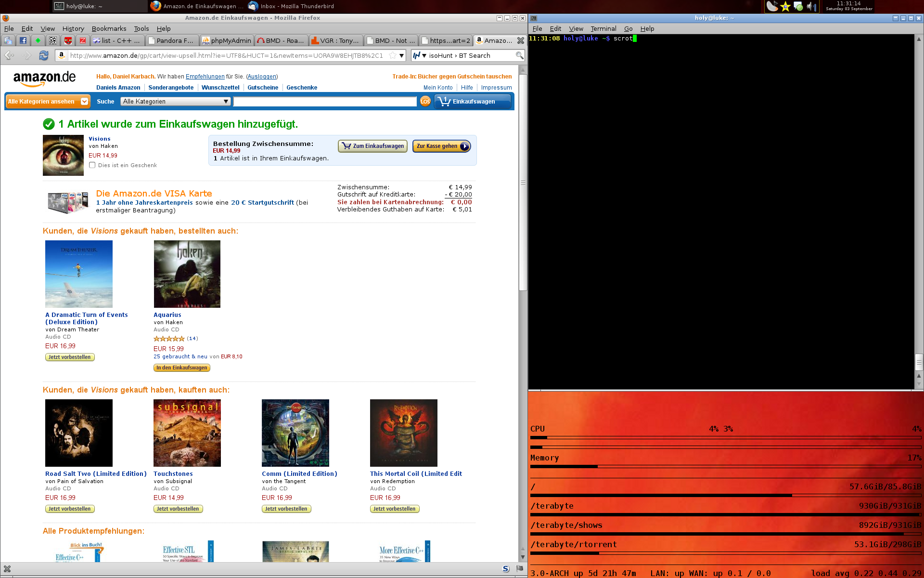Open the Terminal menu in terminal window

(x=603, y=29)
